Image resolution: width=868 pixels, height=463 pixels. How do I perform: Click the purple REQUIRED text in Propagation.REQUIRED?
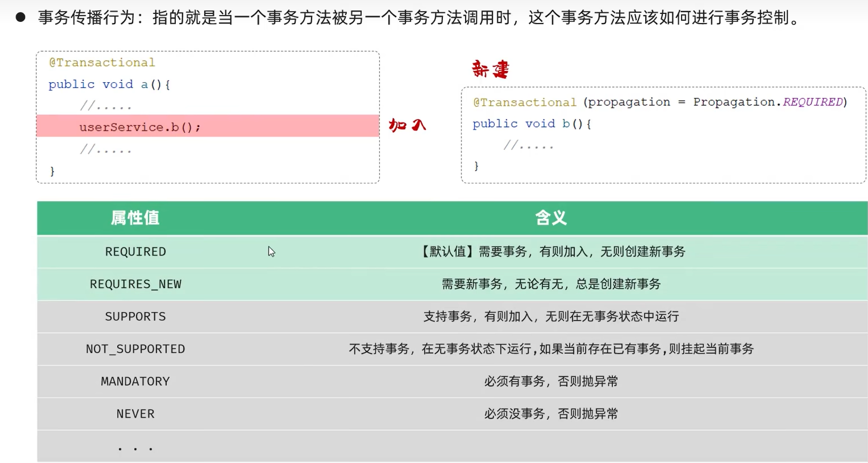(813, 102)
